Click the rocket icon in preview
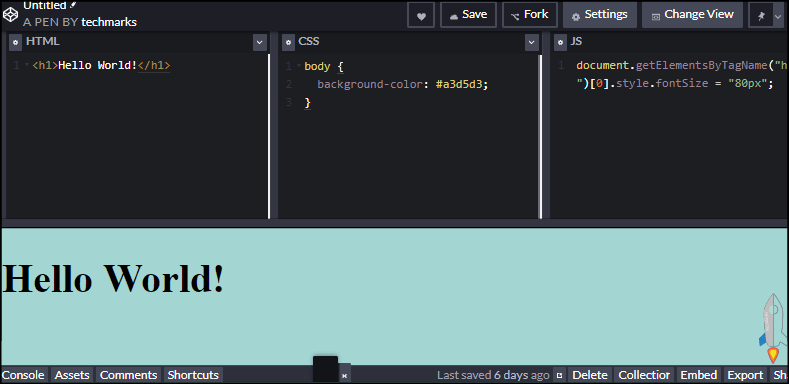 [772, 328]
